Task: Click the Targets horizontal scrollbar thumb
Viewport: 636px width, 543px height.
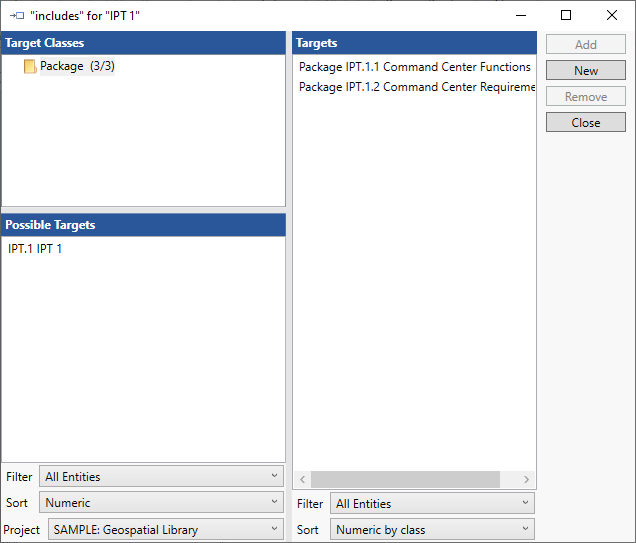Action: 405,480
